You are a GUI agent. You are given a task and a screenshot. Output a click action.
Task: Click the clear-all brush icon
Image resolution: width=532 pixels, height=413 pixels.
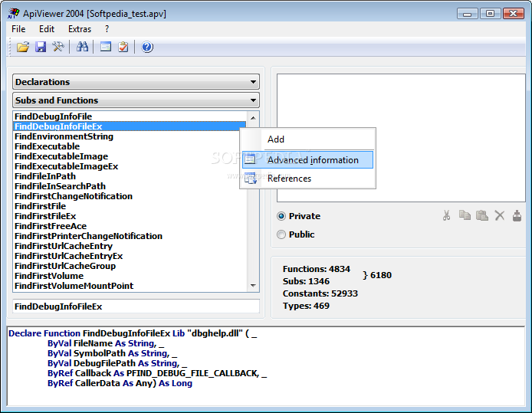point(517,215)
